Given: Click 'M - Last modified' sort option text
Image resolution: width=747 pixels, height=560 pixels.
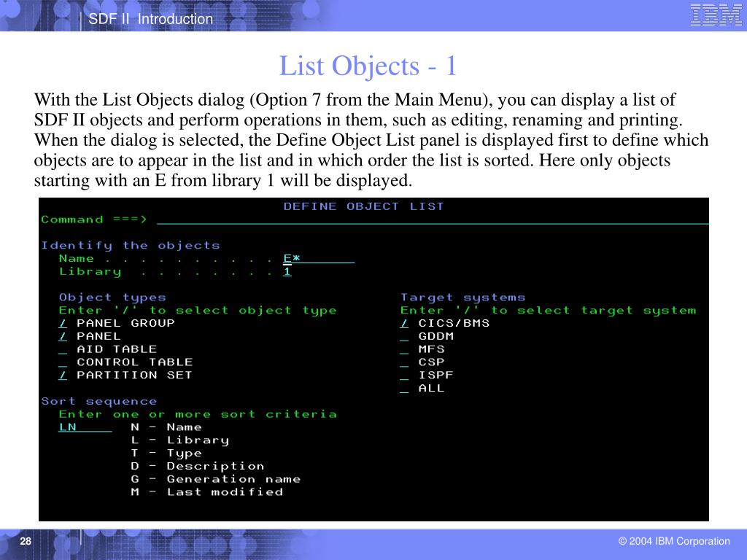Looking at the screenshot, I should point(206,492).
